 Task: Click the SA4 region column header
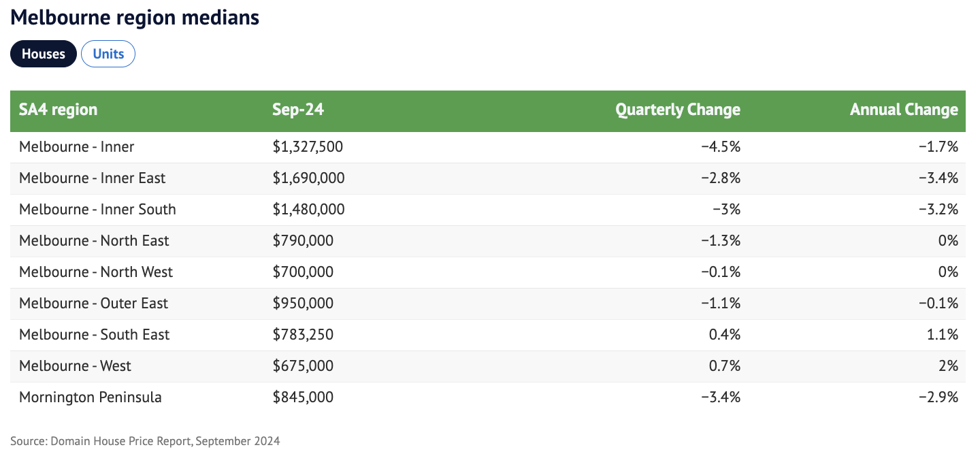59,110
